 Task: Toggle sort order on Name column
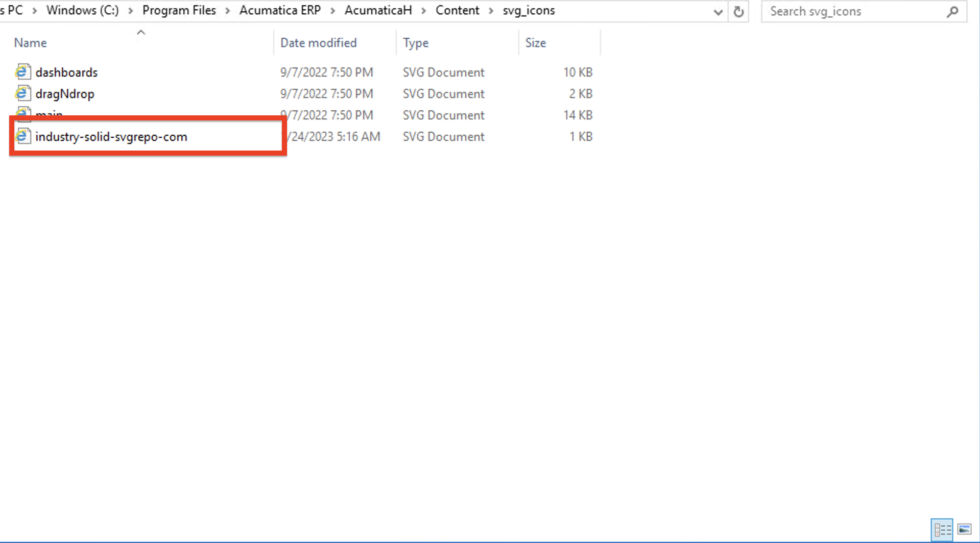click(x=30, y=42)
